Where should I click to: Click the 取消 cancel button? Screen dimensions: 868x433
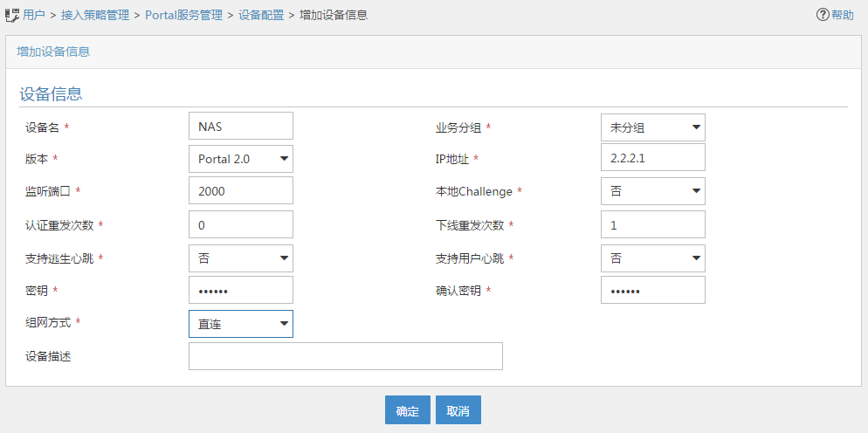[x=458, y=410]
